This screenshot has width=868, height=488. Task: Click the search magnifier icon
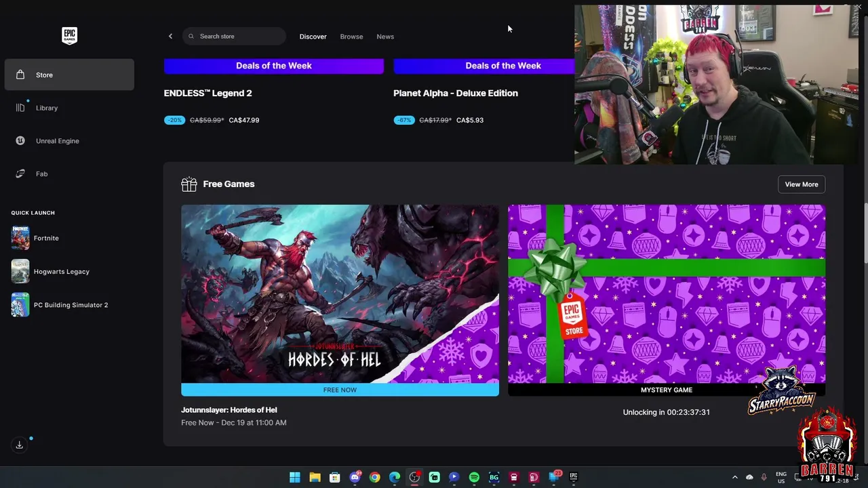[191, 36]
